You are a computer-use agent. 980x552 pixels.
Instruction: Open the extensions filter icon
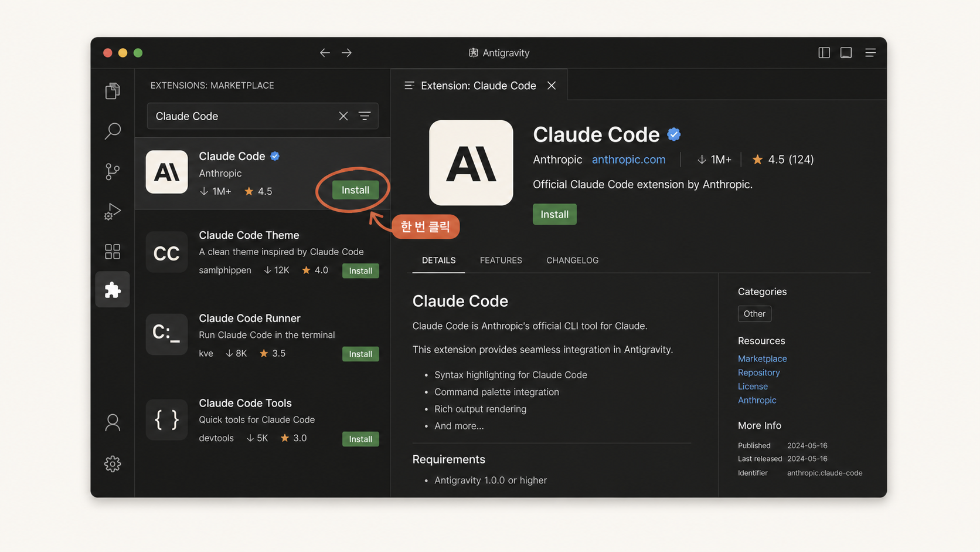coord(365,116)
